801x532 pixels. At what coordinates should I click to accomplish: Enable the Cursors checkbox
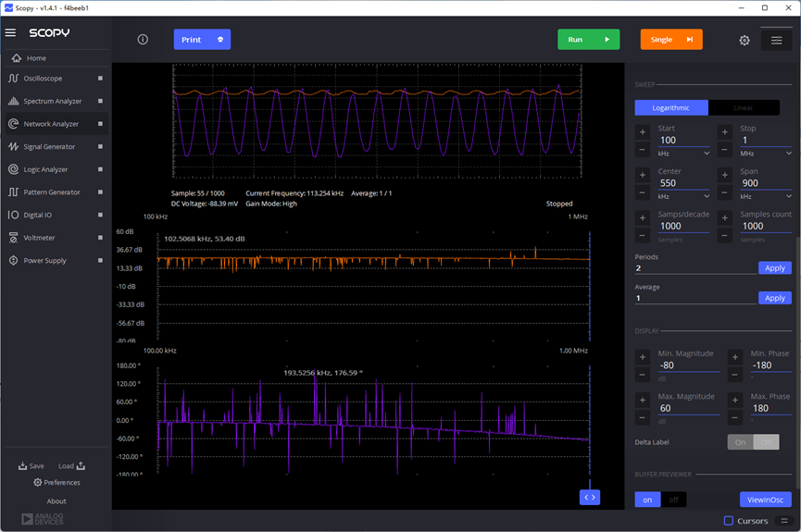(729, 521)
